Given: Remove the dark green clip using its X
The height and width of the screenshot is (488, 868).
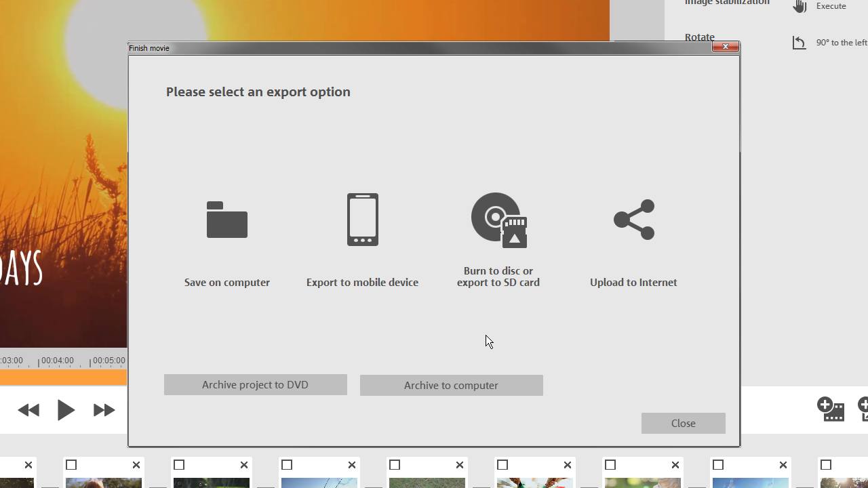Looking at the screenshot, I should click(x=244, y=465).
